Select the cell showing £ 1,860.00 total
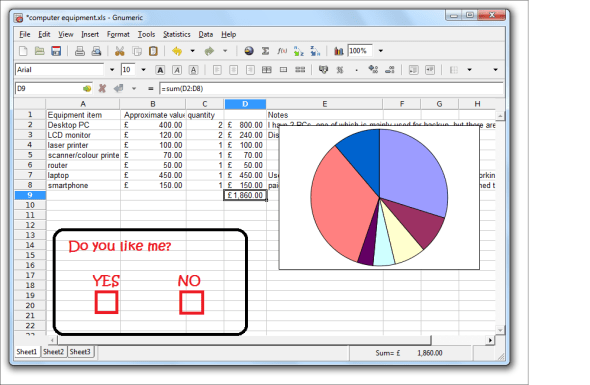The image size is (590, 385). (245, 195)
